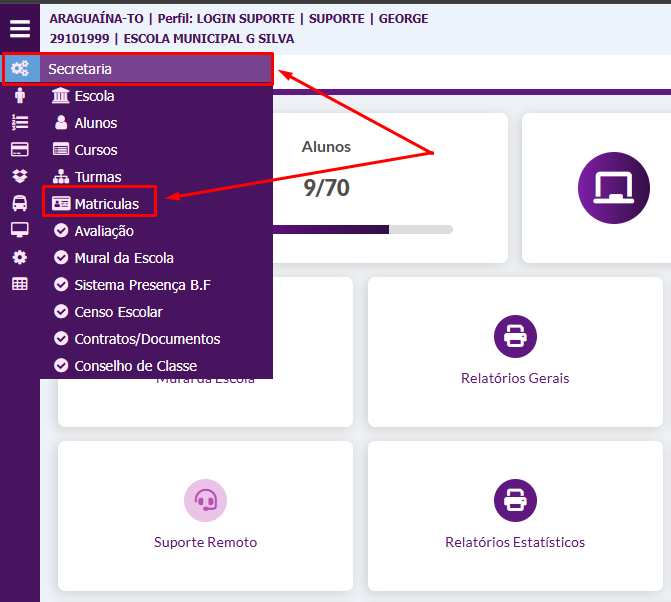Open the settings gear icon in sidebar
The width and height of the screenshot is (671, 602).
[20, 257]
